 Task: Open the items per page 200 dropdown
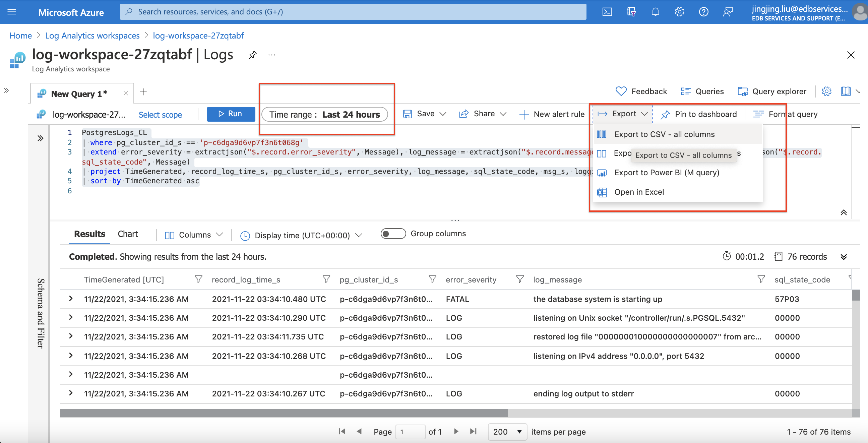point(507,432)
